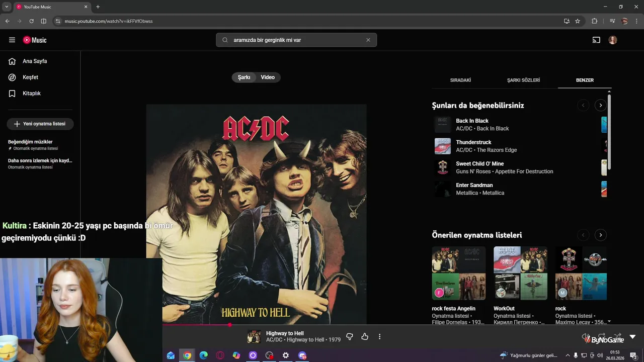View site information icon in address bar
The image size is (644, 362).
[58, 21]
